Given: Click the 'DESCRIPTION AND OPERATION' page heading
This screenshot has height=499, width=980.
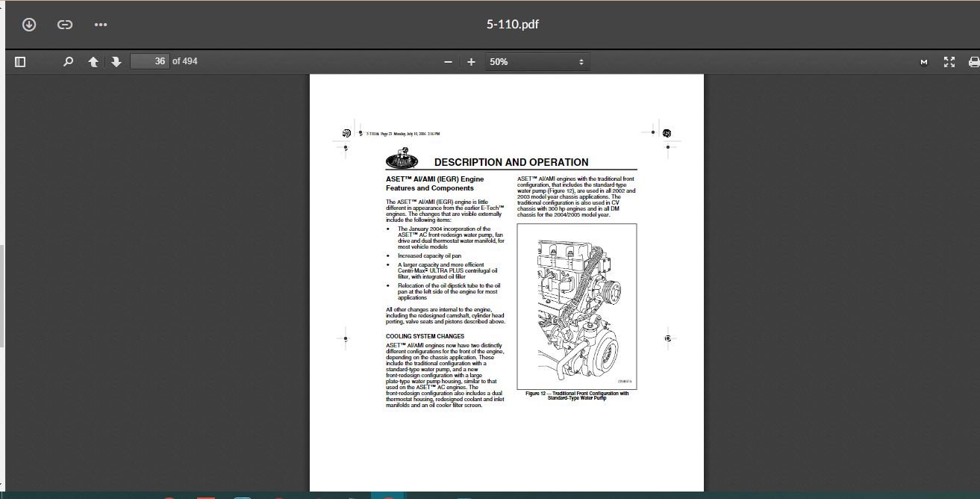Looking at the screenshot, I should click(x=511, y=162).
